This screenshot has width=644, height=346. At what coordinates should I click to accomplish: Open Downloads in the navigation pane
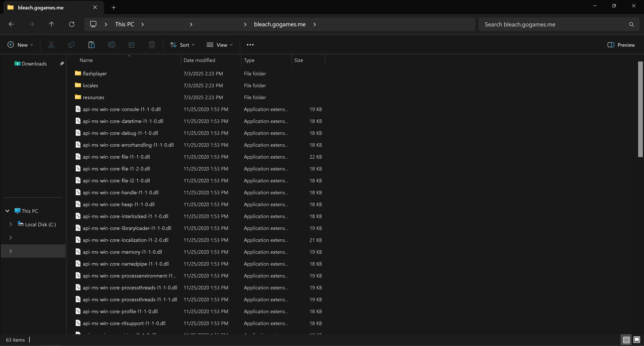coord(34,64)
